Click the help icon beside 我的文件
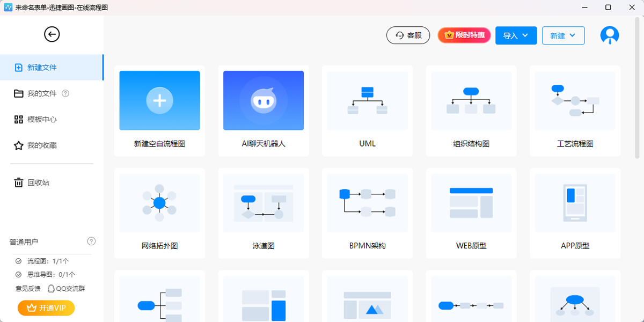Viewport: 644px width, 322px height. [65, 93]
